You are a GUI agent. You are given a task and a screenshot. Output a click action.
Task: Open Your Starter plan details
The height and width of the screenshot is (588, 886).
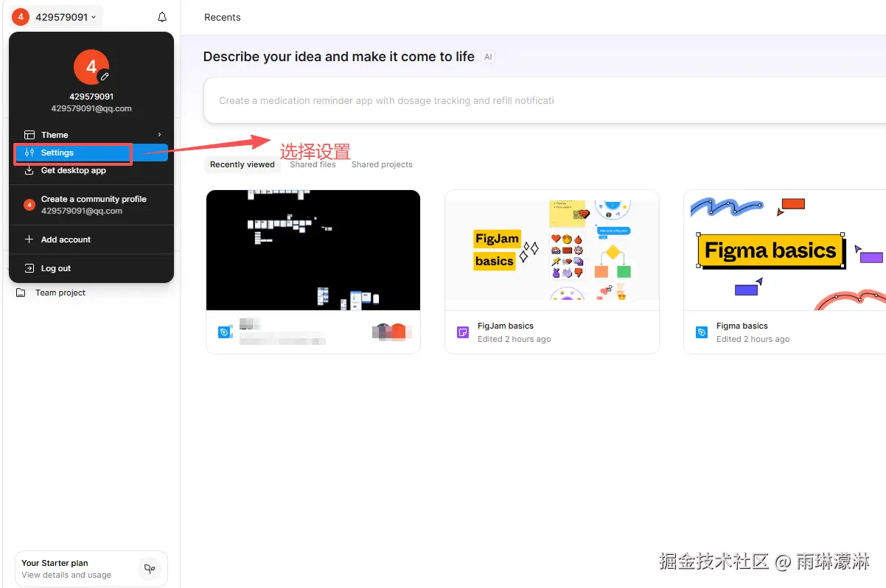[x=91, y=569]
